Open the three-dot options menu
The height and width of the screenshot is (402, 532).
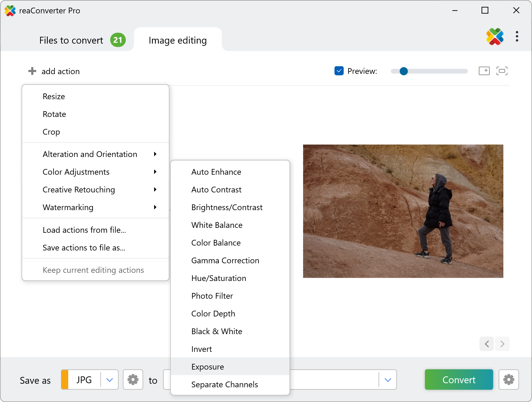(517, 37)
